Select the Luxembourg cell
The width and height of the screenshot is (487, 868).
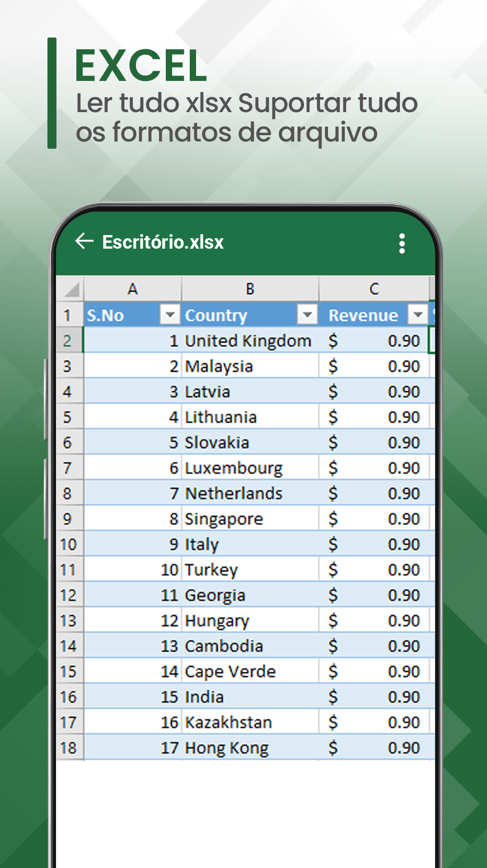[x=250, y=467]
